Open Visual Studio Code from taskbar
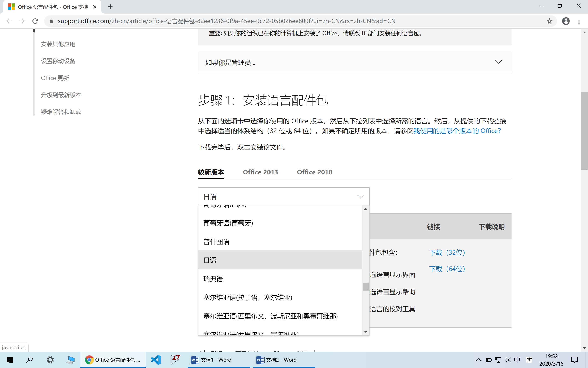Image resolution: width=588 pixels, height=368 pixels. 156,360
